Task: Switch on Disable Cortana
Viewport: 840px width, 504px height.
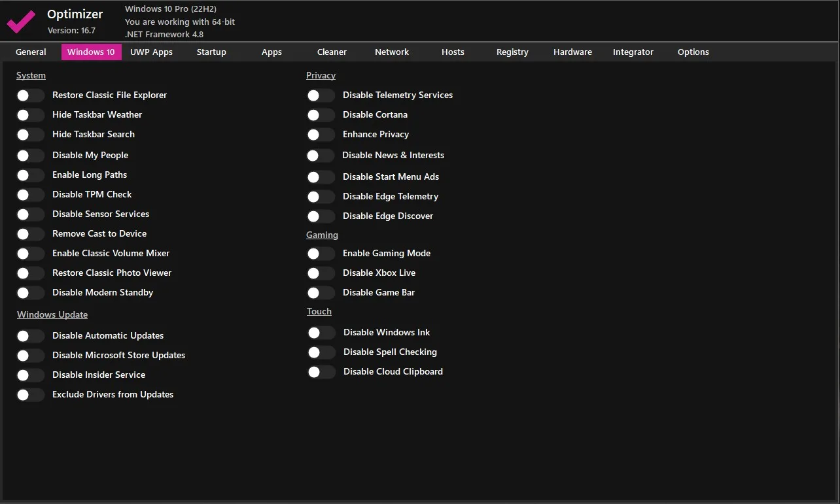Action: pyautogui.click(x=321, y=115)
